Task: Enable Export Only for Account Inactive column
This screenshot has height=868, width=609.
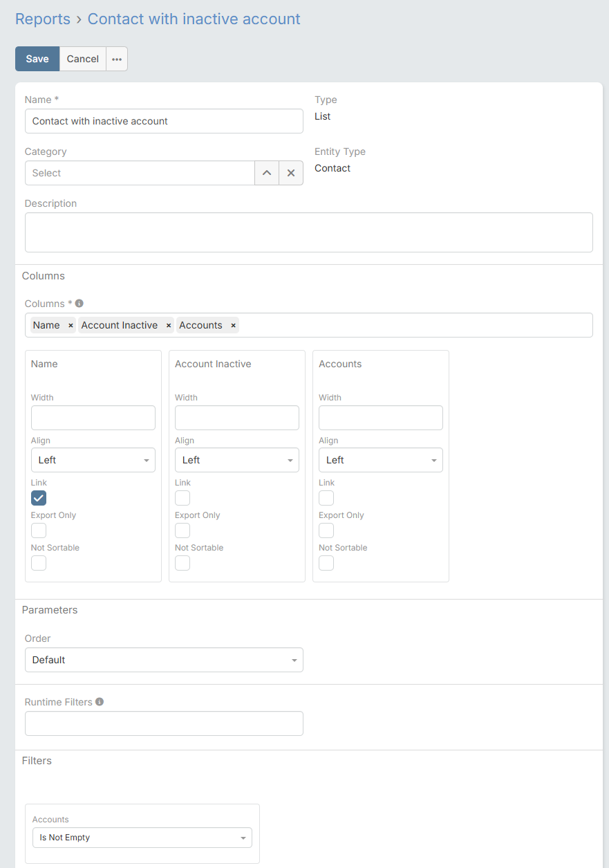Action: pos(182,530)
